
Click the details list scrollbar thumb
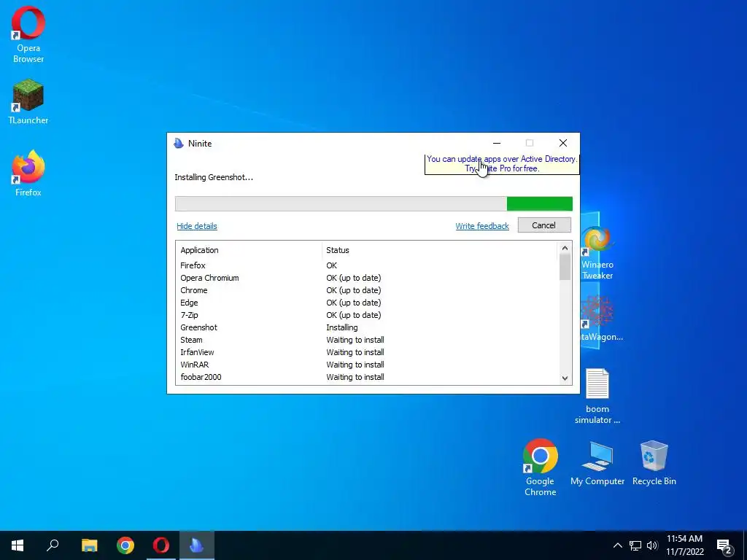(x=565, y=267)
